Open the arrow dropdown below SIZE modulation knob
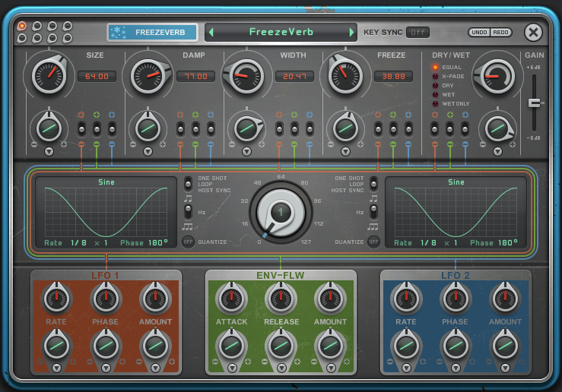This screenshot has width=562, height=392. point(49,152)
